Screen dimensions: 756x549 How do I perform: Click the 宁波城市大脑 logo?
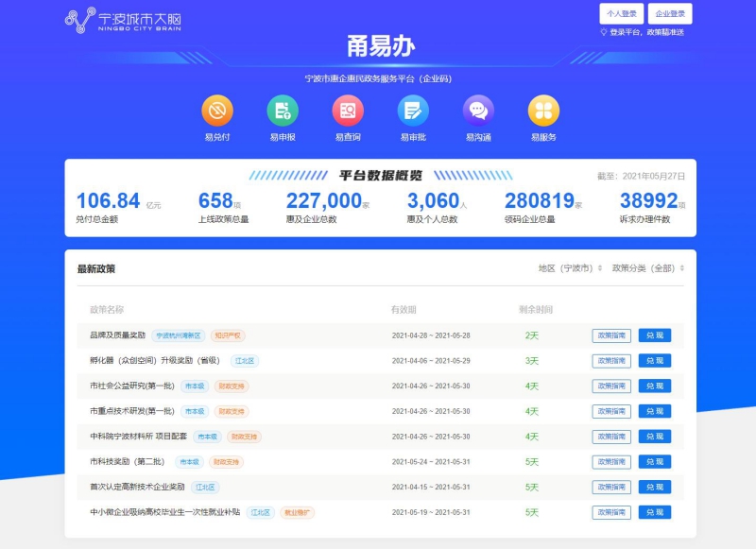pyautogui.click(x=123, y=20)
